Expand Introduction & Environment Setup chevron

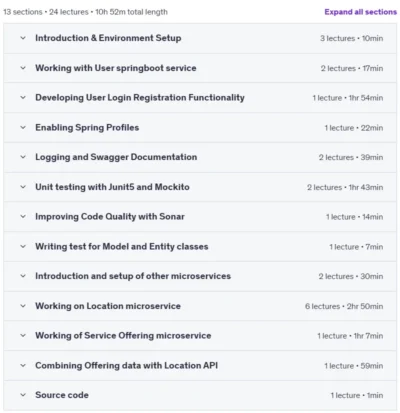[x=23, y=38]
